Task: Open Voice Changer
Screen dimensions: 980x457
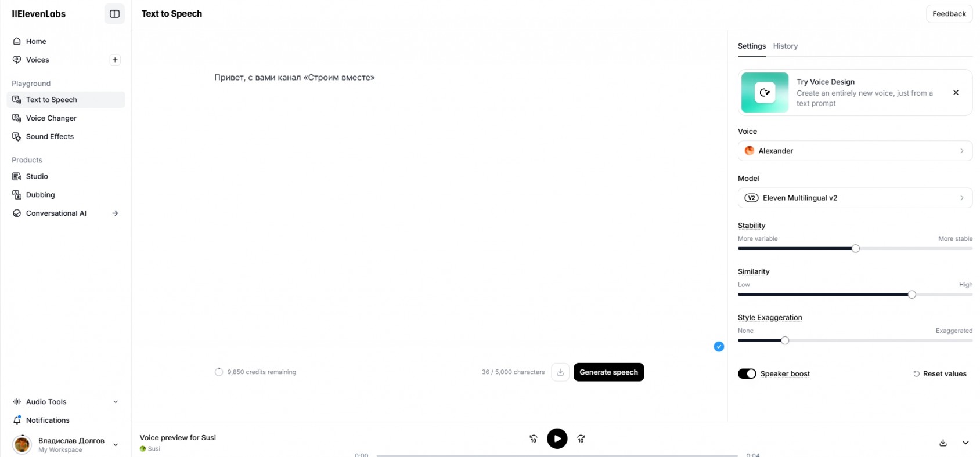Action: (66, 118)
